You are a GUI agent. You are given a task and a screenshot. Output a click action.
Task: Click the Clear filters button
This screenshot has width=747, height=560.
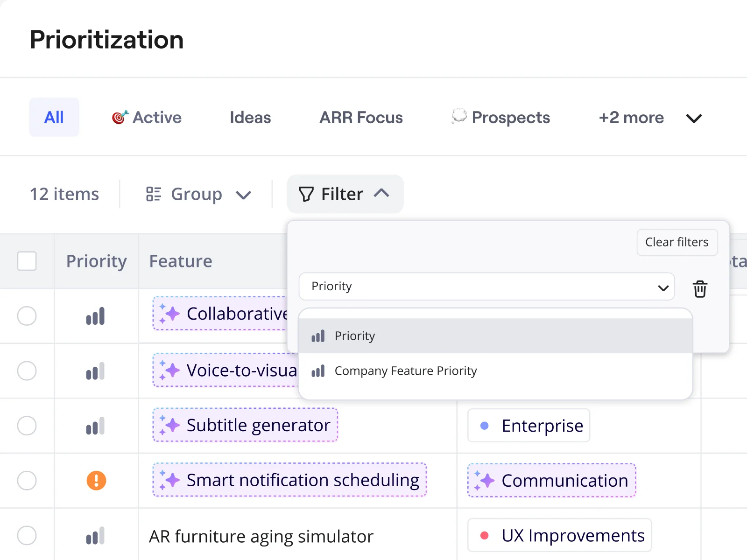677,242
